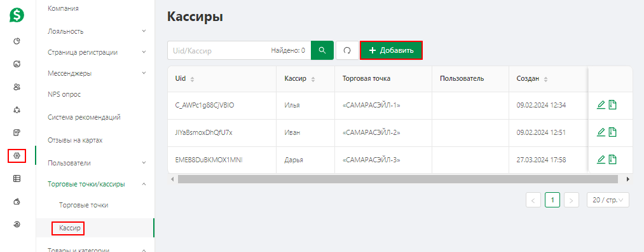Open the settings gear sidebar icon
644x252 pixels.
(x=17, y=155)
